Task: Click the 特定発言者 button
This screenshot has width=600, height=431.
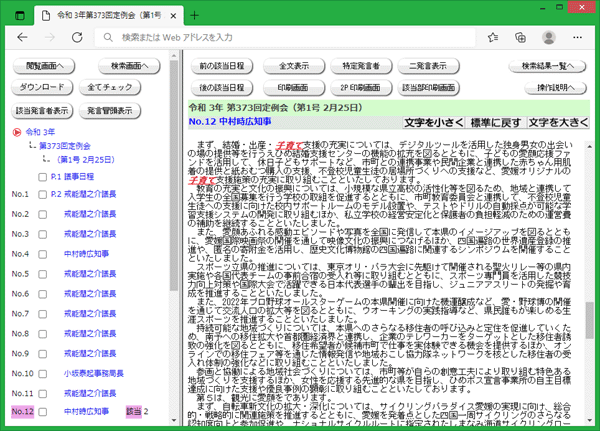Action: (361, 66)
